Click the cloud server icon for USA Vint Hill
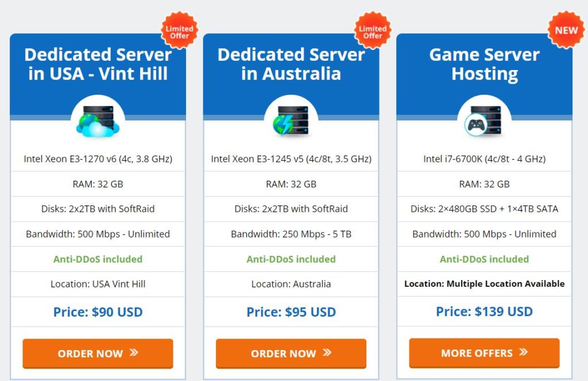 (x=98, y=120)
